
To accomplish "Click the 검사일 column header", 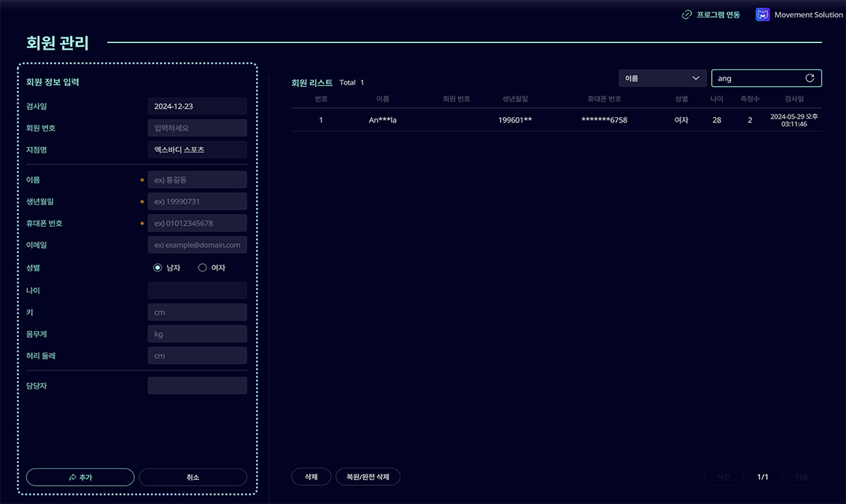I will pyautogui.click(x=794, y=98).
